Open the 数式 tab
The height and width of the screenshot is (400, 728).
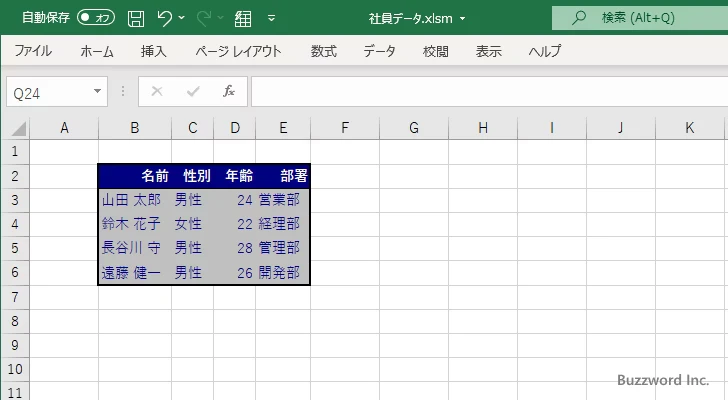click(324, 51)
